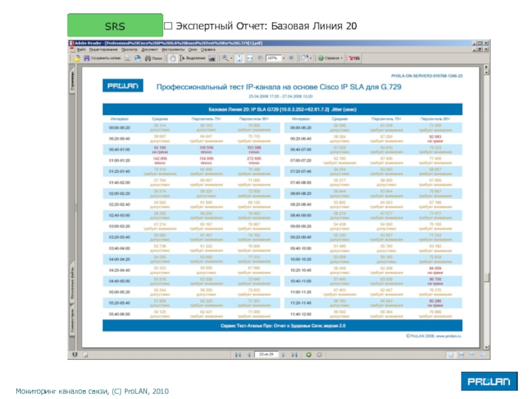Click the vertical scrollbar down arrow
Viewport: 532px width, 399px height.
coord(486,347)
